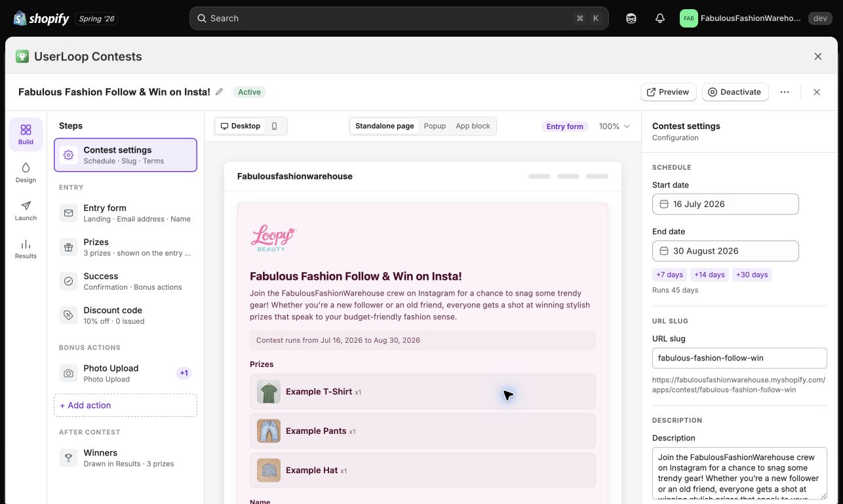Open the Start date picker 16 July 2026
The width and height of the screenshot is (843, 504).
[726, 204]
